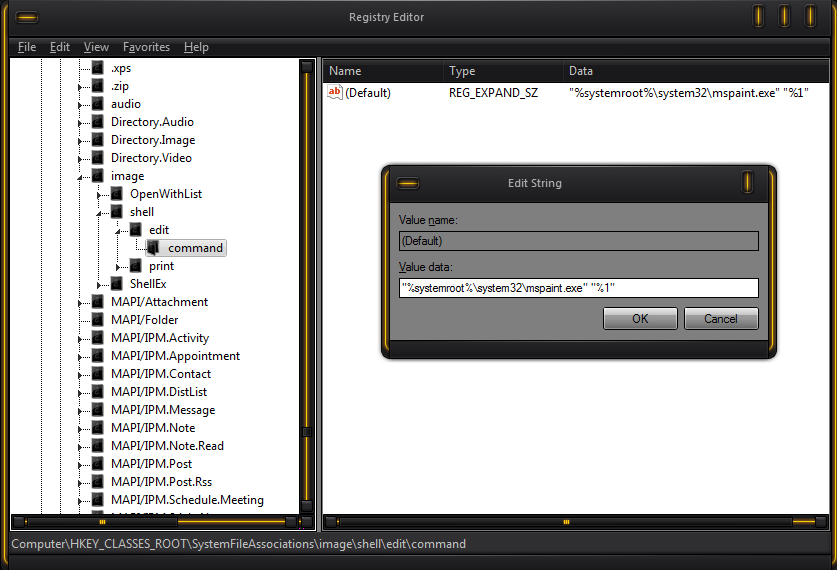Expand the OpenWithList key
The image size is (837, 570).
[99, 195]
